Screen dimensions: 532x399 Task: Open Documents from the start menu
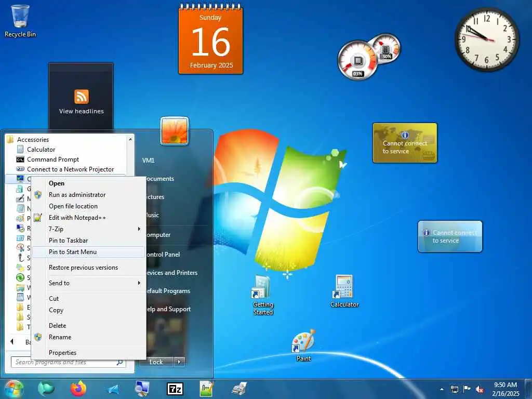(160, 179)
